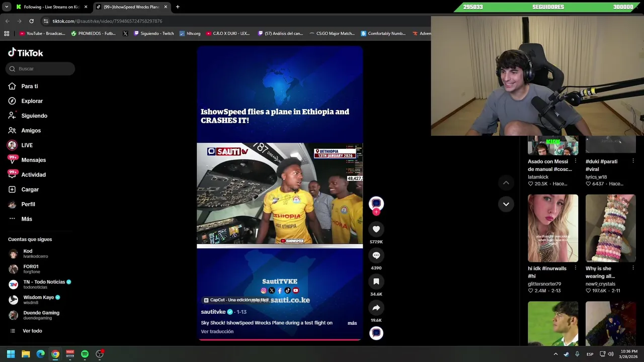This screenshot has width=644, height=362.
Task: Open 'PROMIEDOS - Futb...' bookmark
Action: 94,34
